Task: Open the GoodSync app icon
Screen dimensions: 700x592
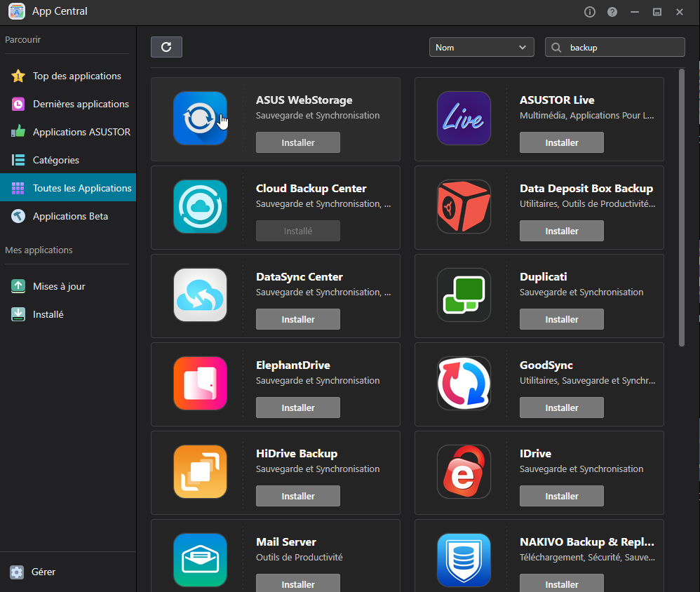Action: tap(464, 384)
